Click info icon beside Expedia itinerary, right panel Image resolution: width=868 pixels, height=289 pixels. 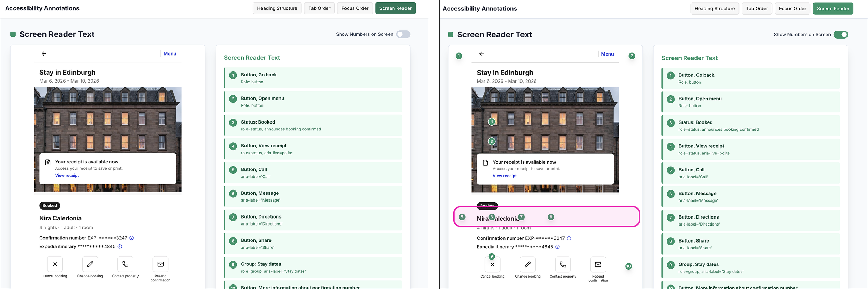coord(557,247)
